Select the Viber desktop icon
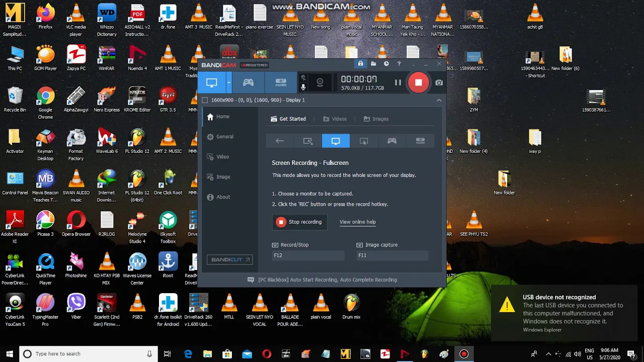The image size is (644, 362). click(x=76, y=307)
